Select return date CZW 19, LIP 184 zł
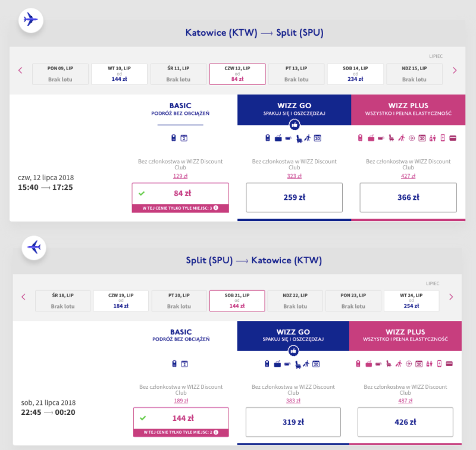This screenshot has width=476, height=450. (121, 301)
